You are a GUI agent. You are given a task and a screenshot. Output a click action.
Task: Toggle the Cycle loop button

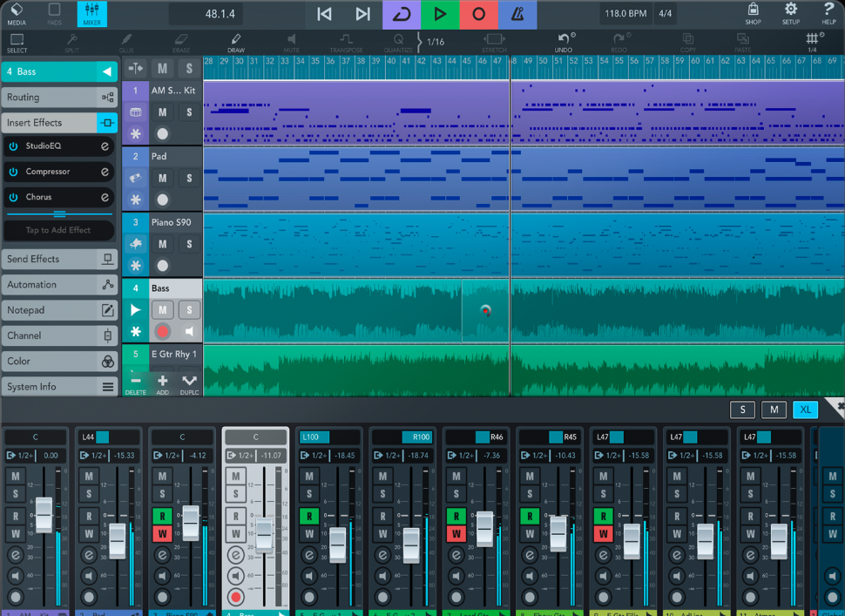pyautogui.click(x=402, y=14)
